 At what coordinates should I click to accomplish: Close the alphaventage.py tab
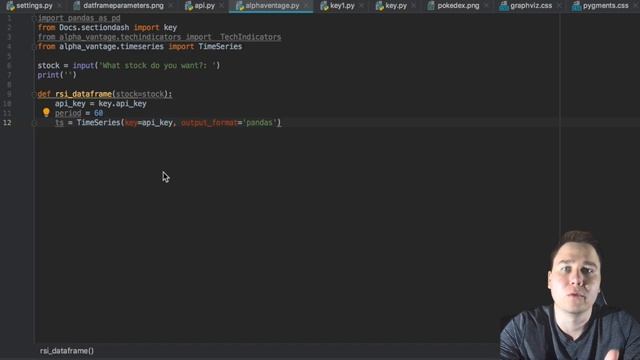[306, 6]
